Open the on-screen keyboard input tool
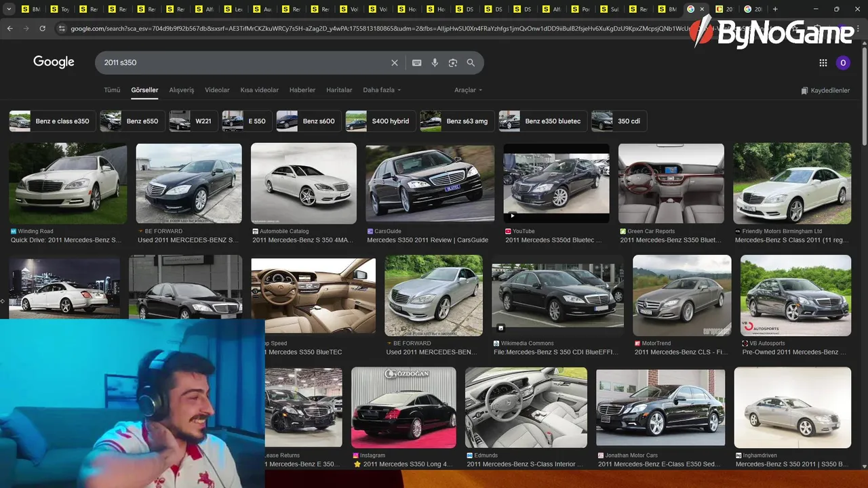Screen dimensions: 868x488 pos(416,62)
